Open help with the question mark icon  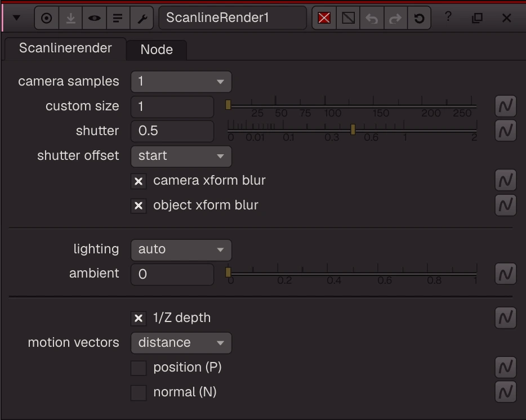click(448, 16)
